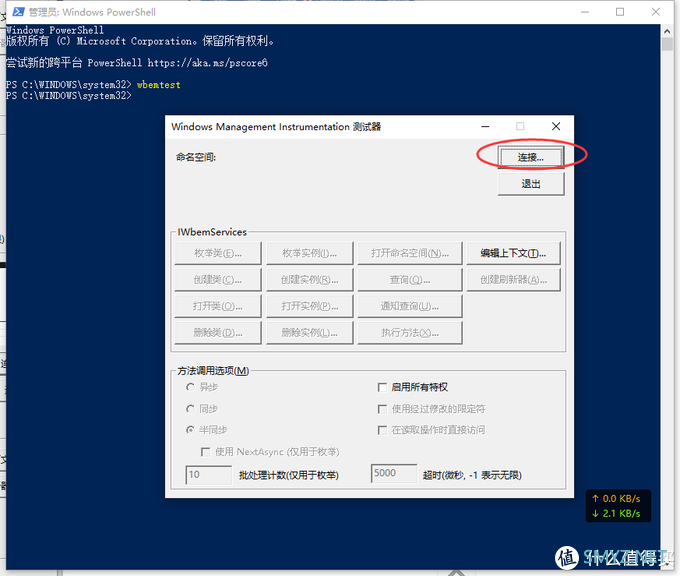680x576 pixels.
Task: Click 创建实例(R)... button
Action: (310, 280)
